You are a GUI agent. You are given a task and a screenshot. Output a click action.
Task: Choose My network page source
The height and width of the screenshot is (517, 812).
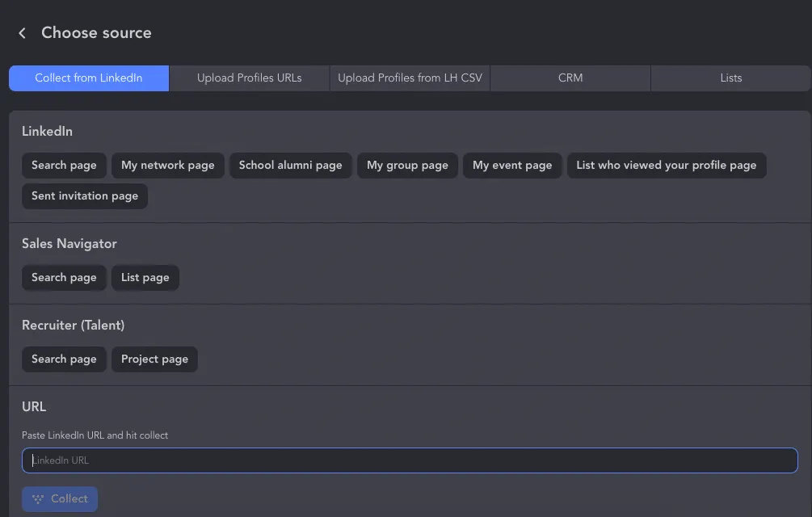[168, 165]
